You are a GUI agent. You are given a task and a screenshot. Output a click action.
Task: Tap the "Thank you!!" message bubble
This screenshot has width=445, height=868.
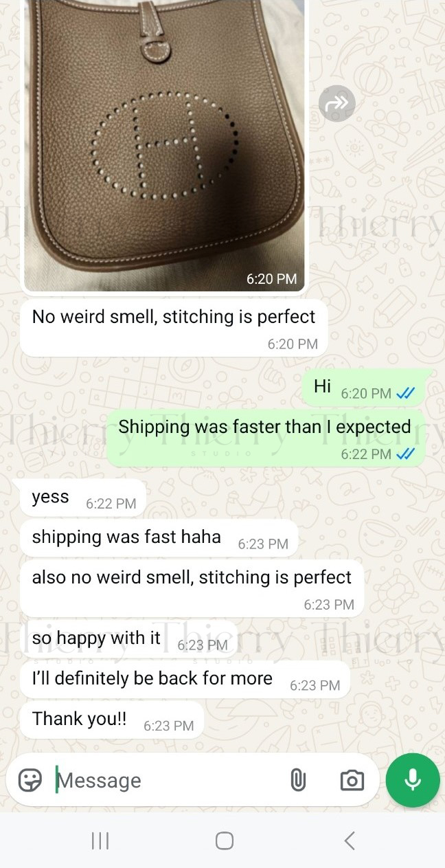point(113,720)
